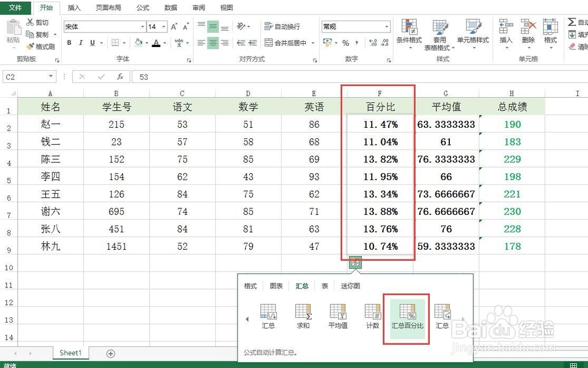Screen dimensions: 588x368
Task: Open the cells Format (格式) button
Action: pos(550,33)
